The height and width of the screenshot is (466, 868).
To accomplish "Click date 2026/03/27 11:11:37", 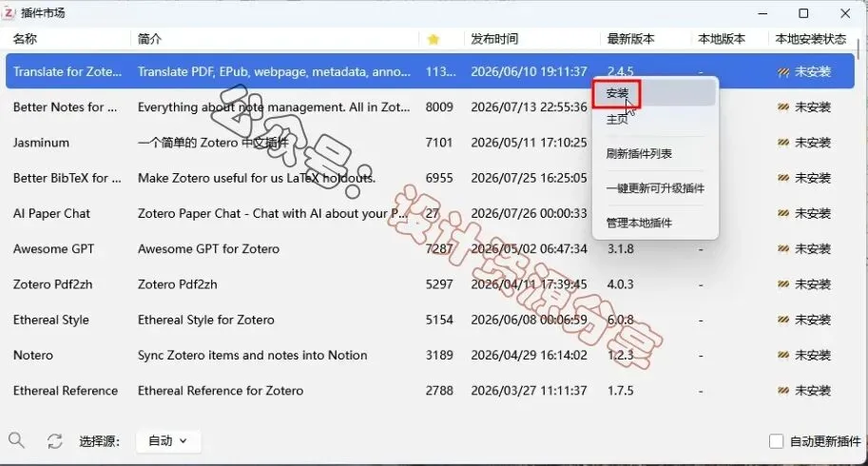I will [529, 390].
